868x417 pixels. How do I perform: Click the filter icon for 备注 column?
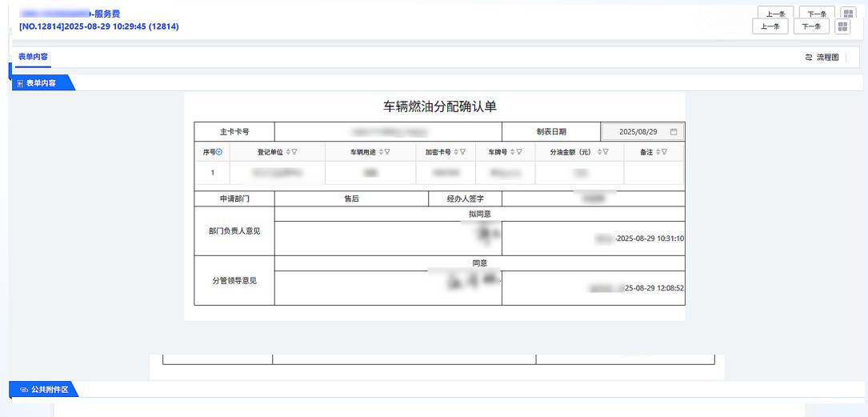pos(664,151)
